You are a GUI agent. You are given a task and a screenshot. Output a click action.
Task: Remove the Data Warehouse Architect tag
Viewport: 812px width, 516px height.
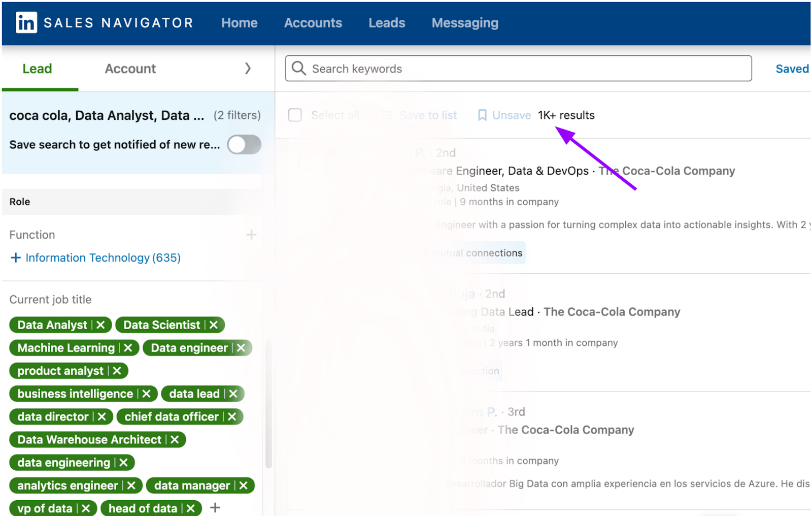click(175, 440)
